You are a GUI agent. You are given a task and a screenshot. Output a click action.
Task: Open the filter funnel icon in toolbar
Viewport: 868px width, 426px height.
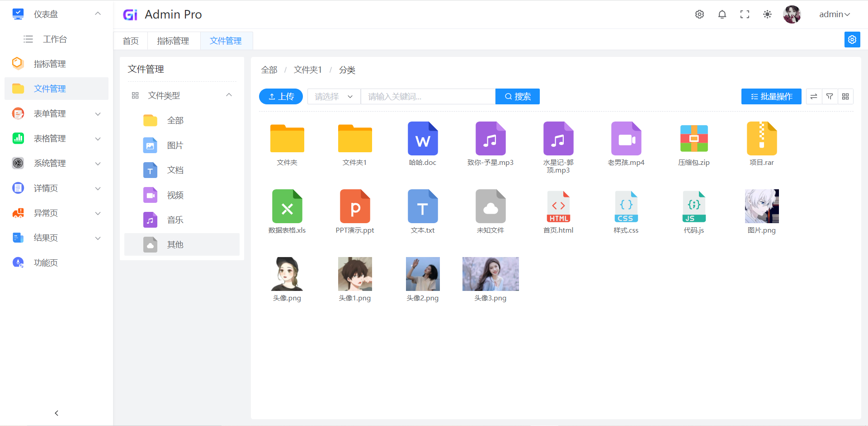[830, 96]
